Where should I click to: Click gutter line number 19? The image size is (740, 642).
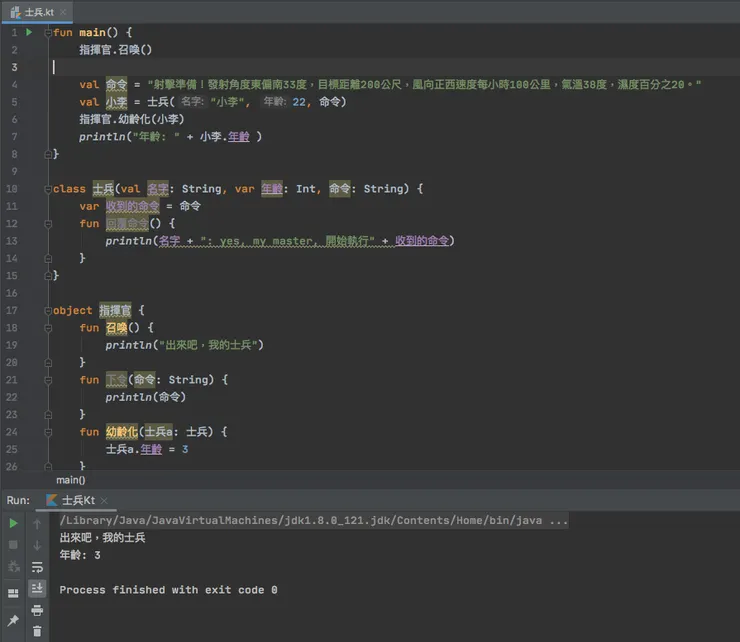click(x=12, y=345)
